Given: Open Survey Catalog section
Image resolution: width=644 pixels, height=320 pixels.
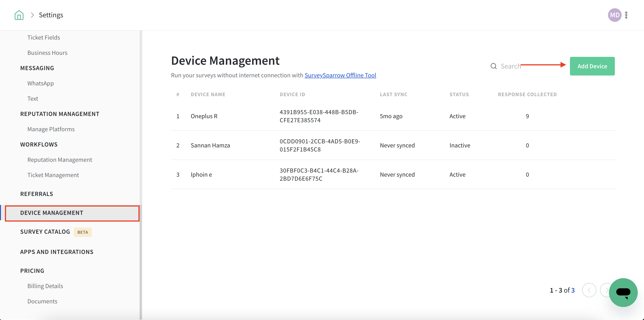Looking at the screenshot, I should pyautogui.click(x=45, y=232).
